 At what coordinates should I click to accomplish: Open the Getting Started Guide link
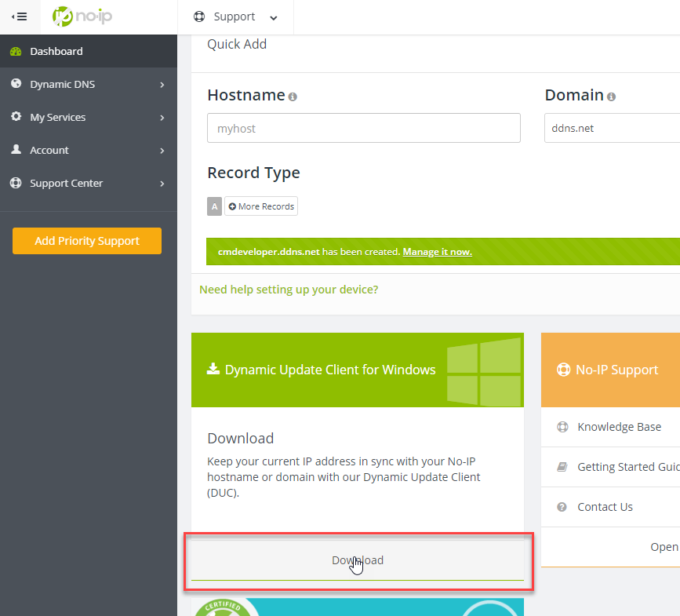(x=629, y=467)
